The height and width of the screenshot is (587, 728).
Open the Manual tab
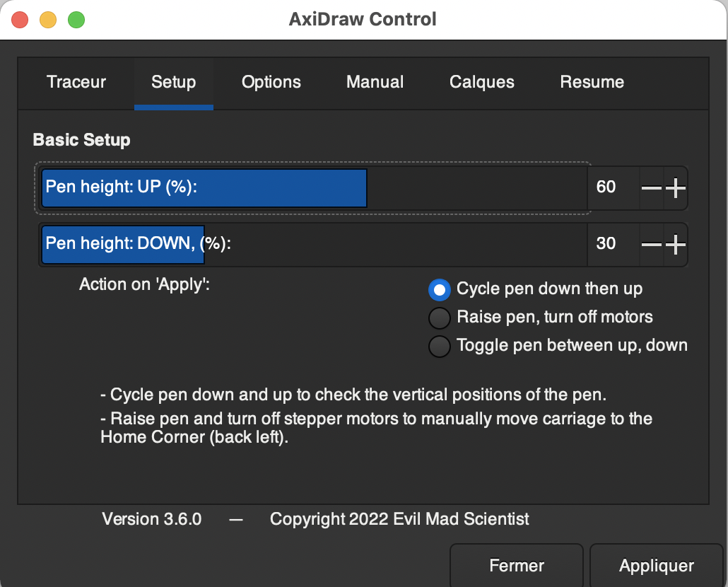[x=375, y=82]
